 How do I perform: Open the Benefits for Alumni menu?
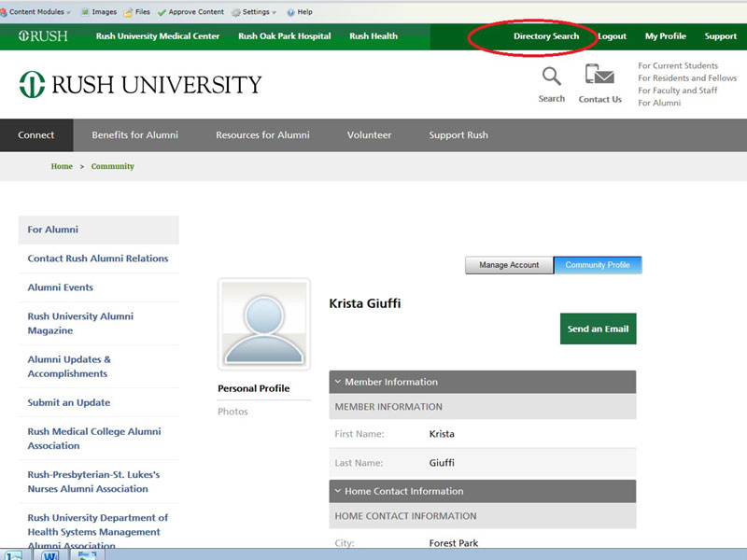134,134
